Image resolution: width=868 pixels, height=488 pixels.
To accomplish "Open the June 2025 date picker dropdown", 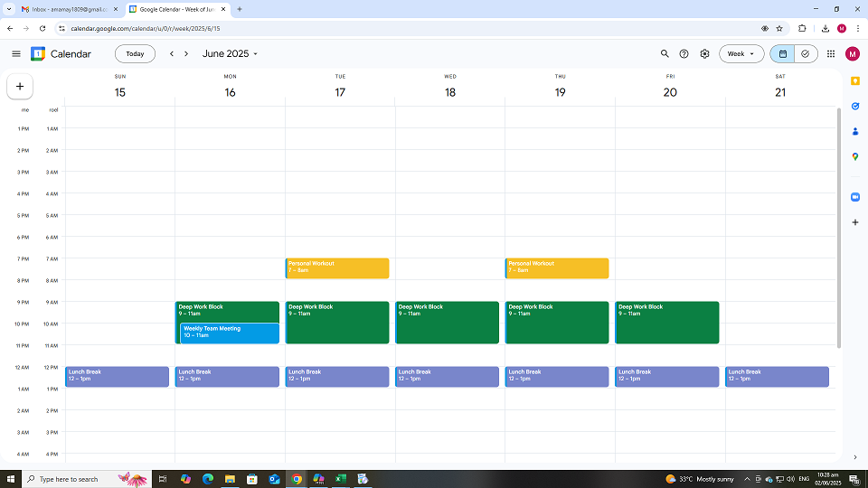I will point(230,53).
